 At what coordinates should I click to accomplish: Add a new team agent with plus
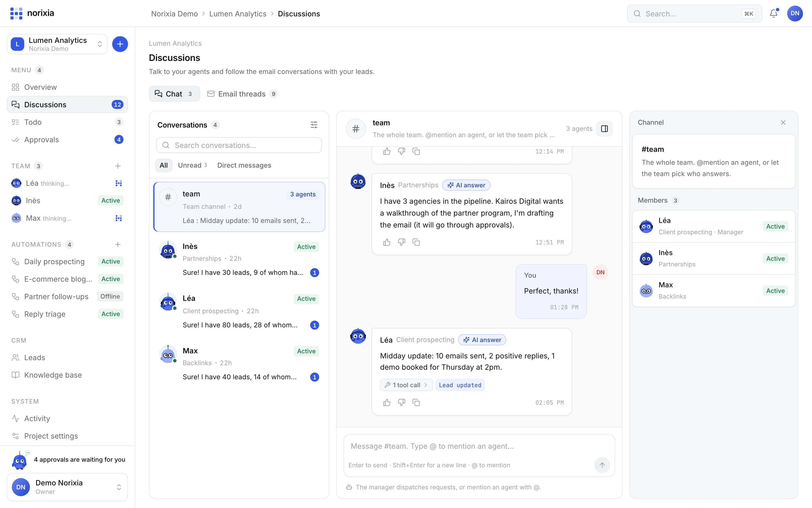pos(118,166)
